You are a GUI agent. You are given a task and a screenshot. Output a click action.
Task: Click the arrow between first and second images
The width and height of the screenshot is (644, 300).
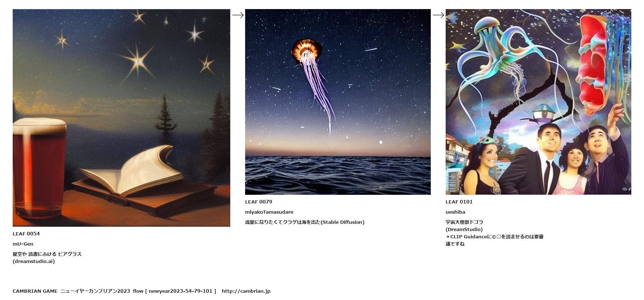click(238, 15)
